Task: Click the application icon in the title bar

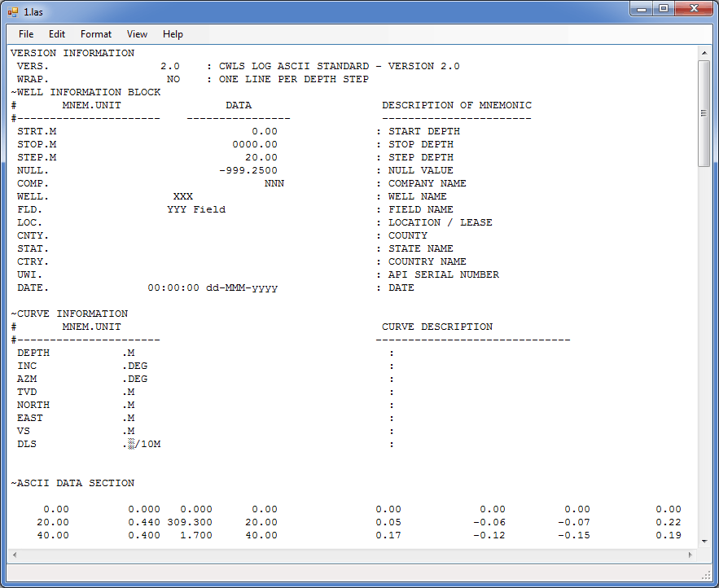Action: (x=13, y=11)
